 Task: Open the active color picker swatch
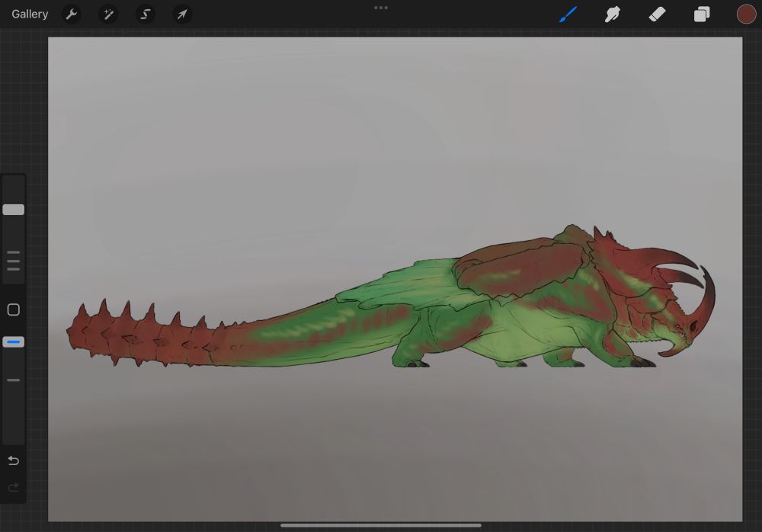(x=747, y=14)
